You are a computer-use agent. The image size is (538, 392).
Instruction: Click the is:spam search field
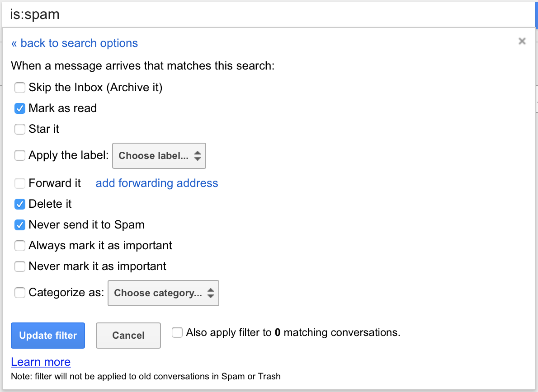pos(267,14)
